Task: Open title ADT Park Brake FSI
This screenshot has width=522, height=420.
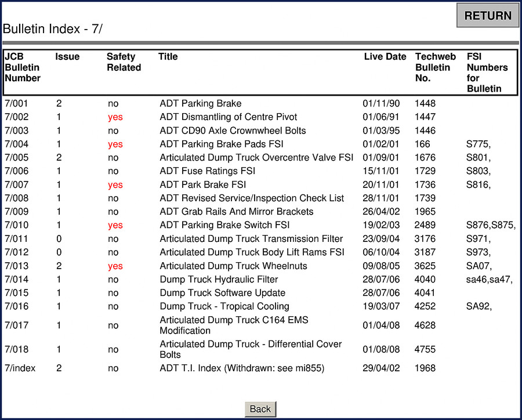Action: 203,185
